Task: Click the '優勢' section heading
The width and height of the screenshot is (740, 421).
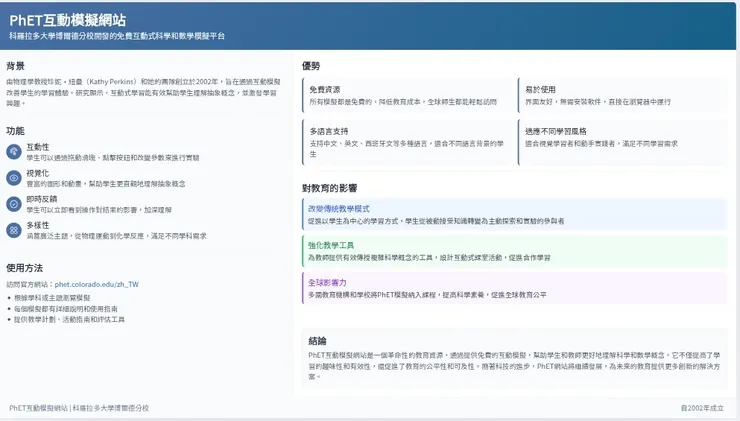Action: (x=311, y=66)
